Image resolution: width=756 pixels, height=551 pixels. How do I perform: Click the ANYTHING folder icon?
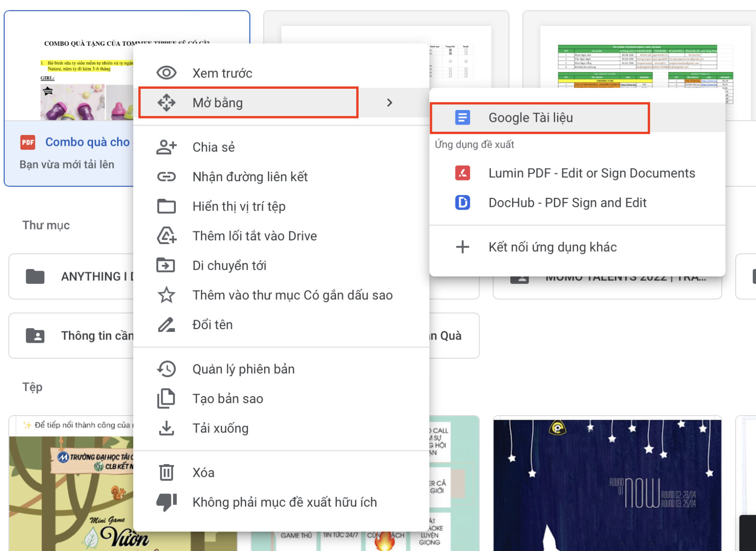coord(35,276)
